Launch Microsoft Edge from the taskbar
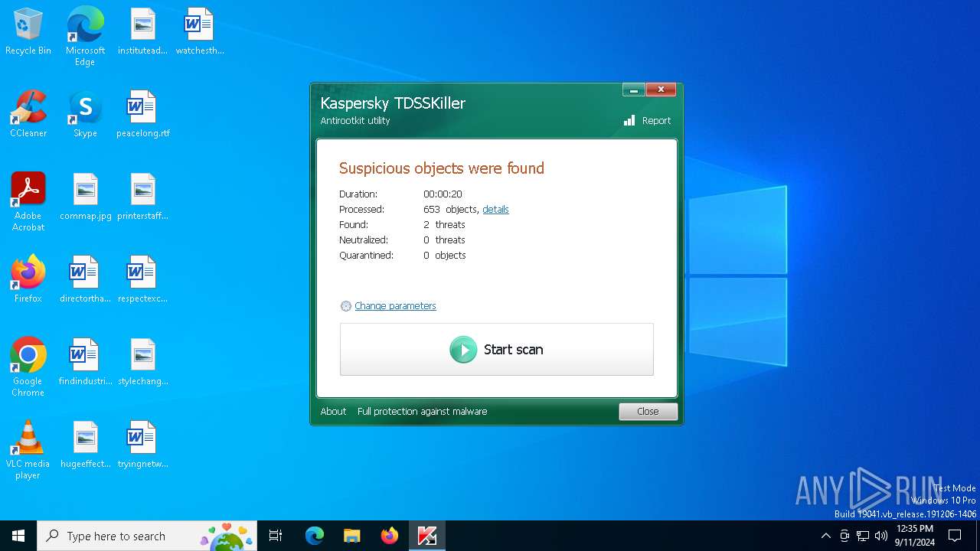The height and width of the screenshot is (551, 980). click(314, 536)
